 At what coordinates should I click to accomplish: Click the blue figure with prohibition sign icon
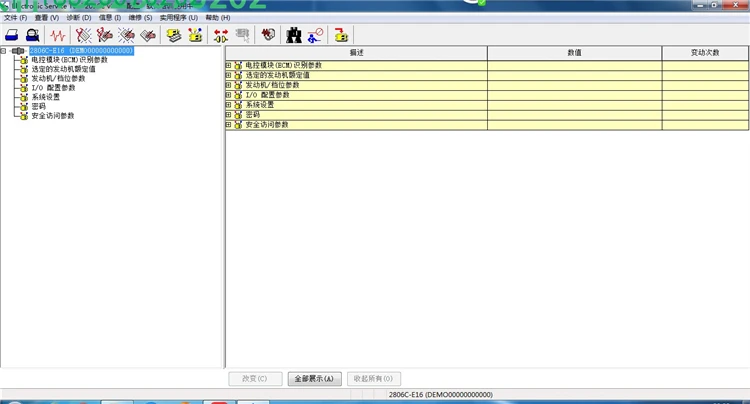point(315,35)
